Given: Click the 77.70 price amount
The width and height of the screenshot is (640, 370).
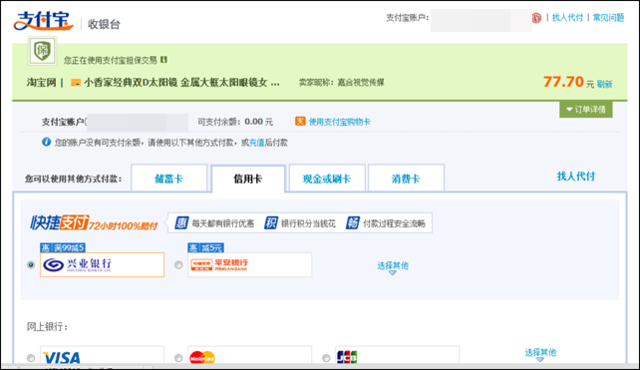Looking at the screenshot, I should [x=563, y=82].
